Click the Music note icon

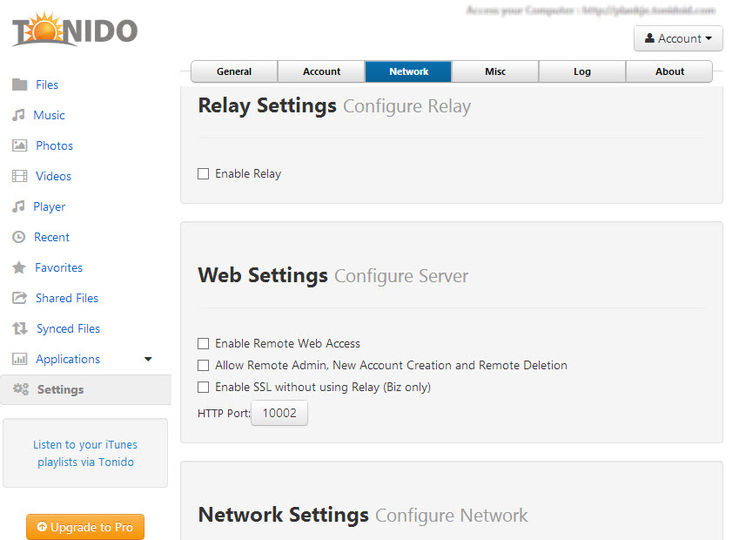[18, 115]
